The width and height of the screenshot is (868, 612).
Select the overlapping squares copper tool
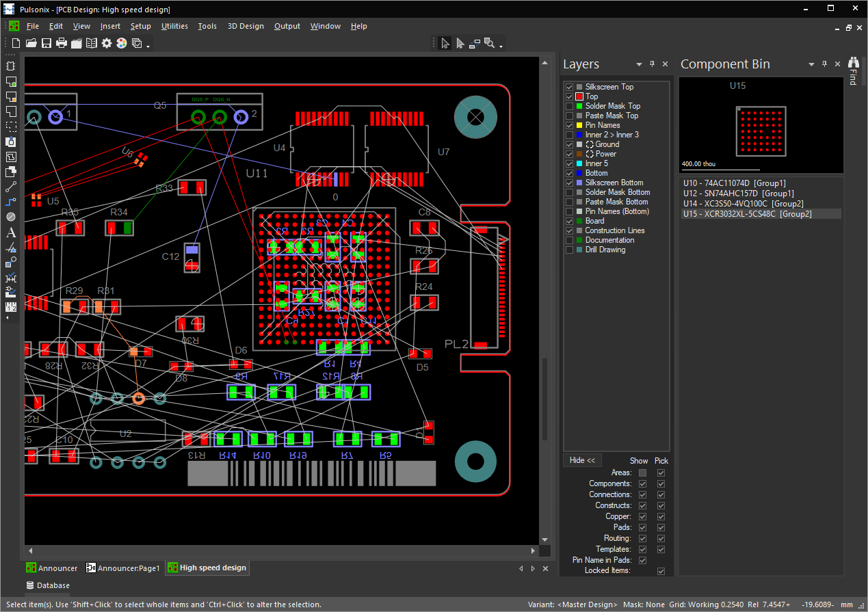coord(11,172)
